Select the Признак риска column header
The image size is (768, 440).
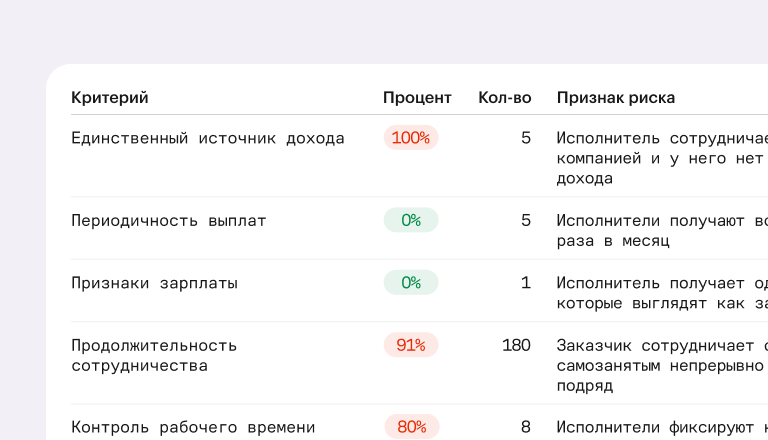pyautogui.click(x=616, y=98)
